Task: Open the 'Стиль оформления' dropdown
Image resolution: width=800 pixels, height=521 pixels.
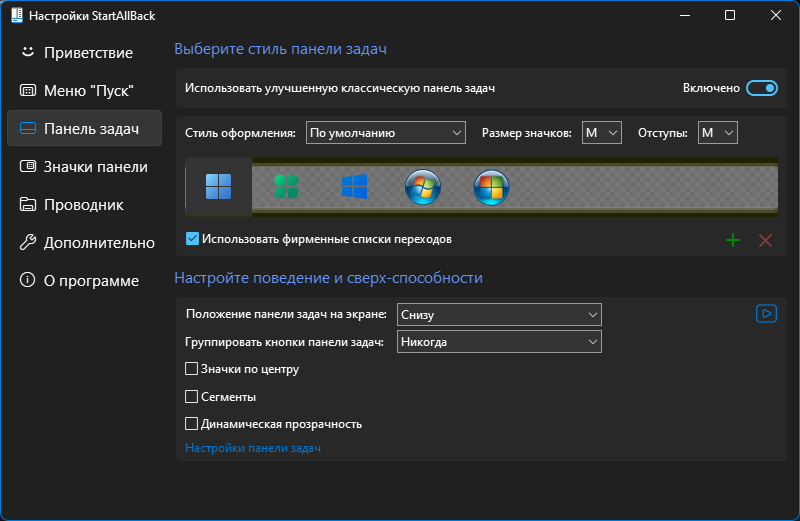Action: 386,133
